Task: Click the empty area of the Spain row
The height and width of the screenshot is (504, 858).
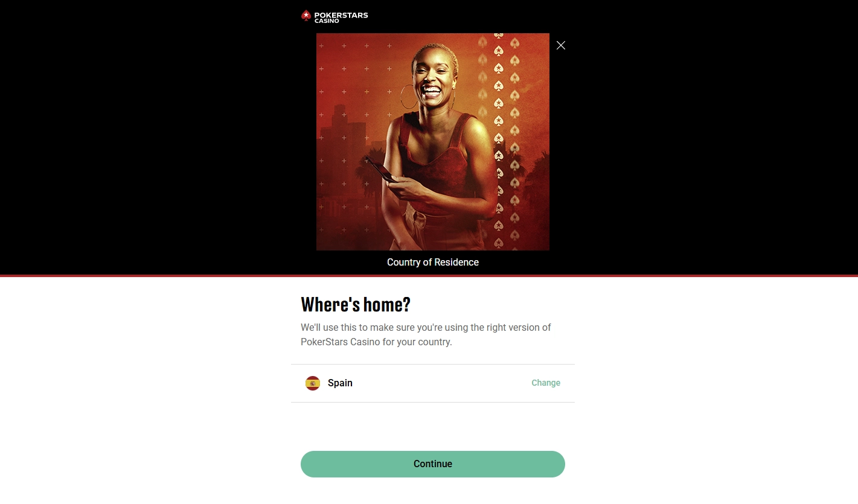Action: pos(441,383)
